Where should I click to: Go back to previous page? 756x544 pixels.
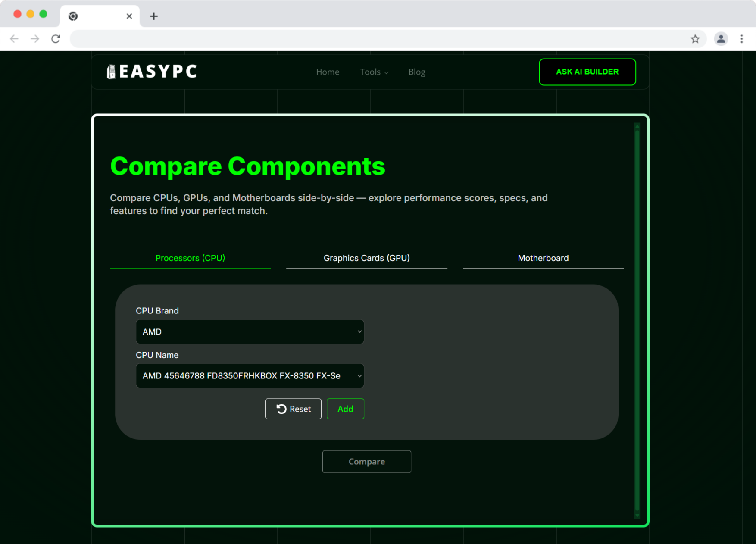tap(14, 39)
